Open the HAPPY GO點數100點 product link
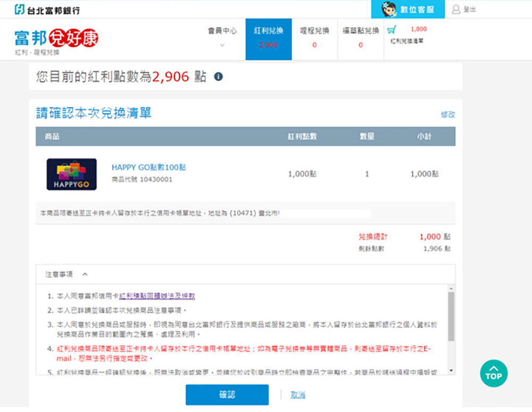 pos(148,167)
